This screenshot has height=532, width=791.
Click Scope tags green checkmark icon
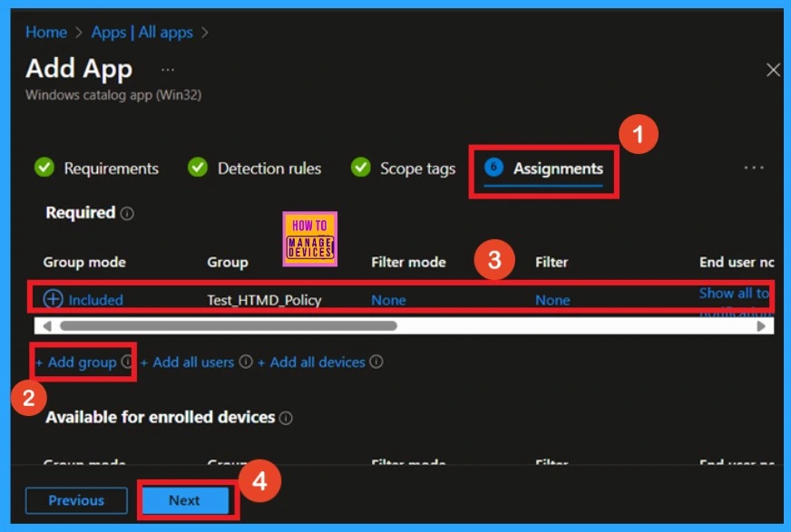point(361,167)
